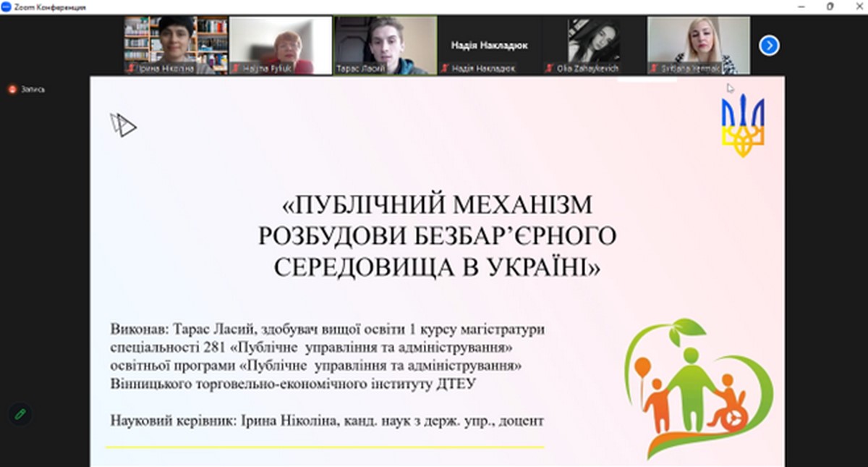Click the triangular logo at slide top-left
The height and width of the screenshot is (467, 868).
coord(123,125)
